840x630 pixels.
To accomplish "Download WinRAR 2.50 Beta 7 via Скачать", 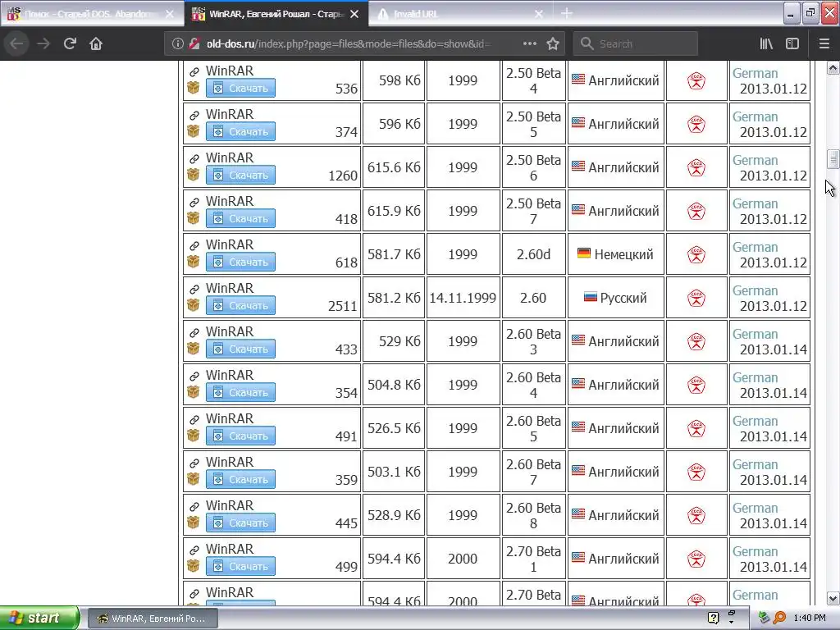I will coord(240,218).
